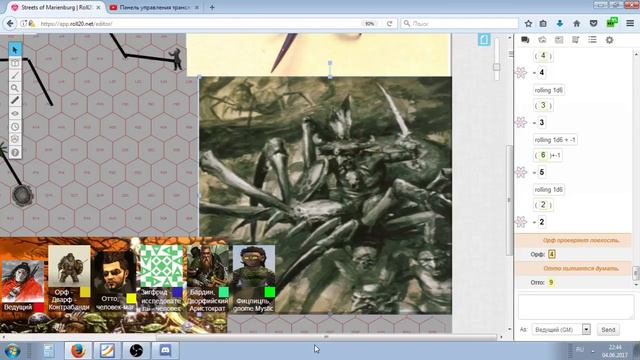Click the Отто player avatar
The width and height of the screenshot is (640, 360).
[x=115, y=272]
